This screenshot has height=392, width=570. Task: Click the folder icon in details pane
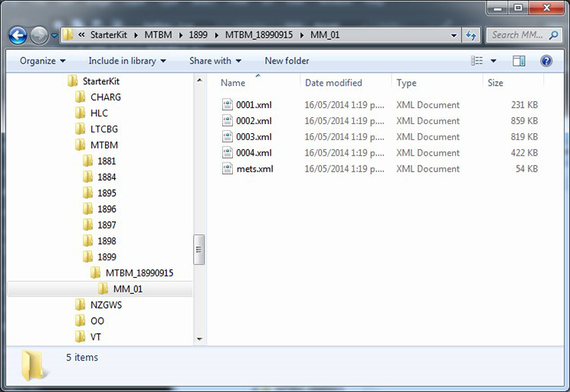(34, 365)
